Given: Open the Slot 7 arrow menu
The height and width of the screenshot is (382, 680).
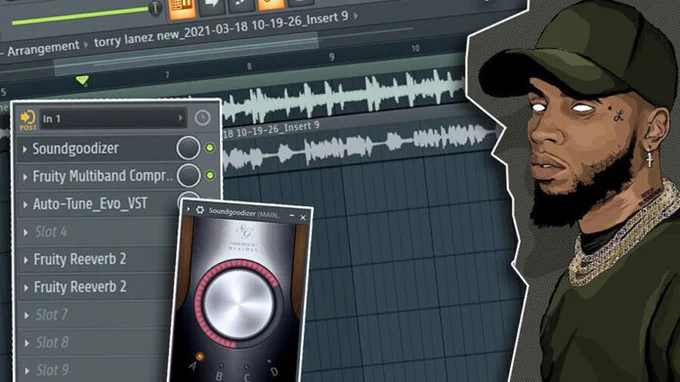Looking at the screenshot, I should click(x=26, y=315).
